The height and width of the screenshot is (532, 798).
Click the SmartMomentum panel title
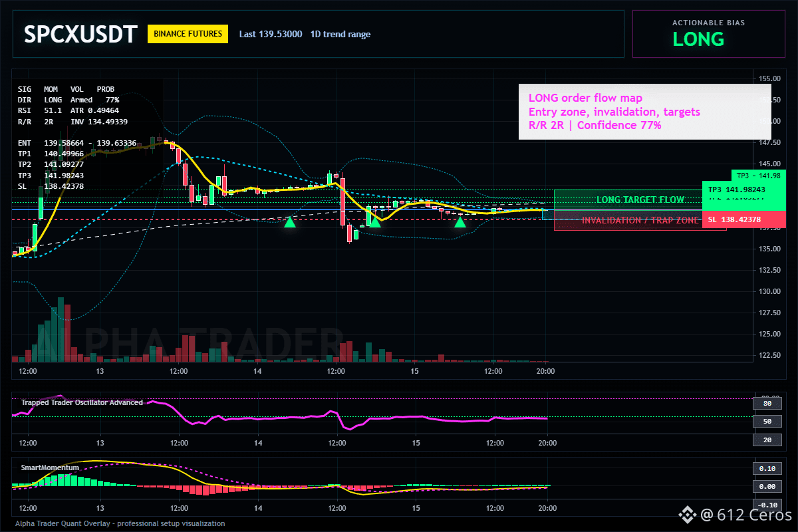tap(50, 467)
